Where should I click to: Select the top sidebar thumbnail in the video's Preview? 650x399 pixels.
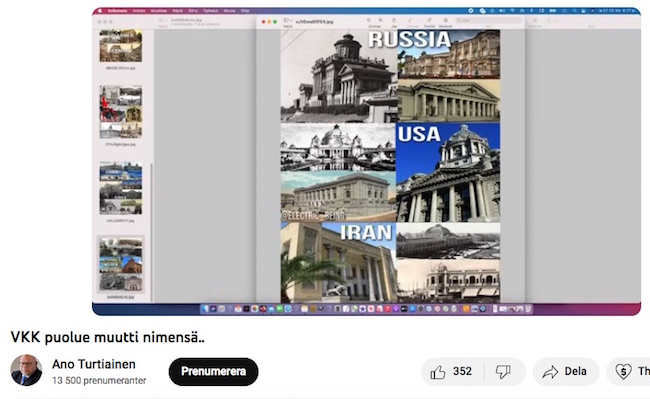(121, 46)
